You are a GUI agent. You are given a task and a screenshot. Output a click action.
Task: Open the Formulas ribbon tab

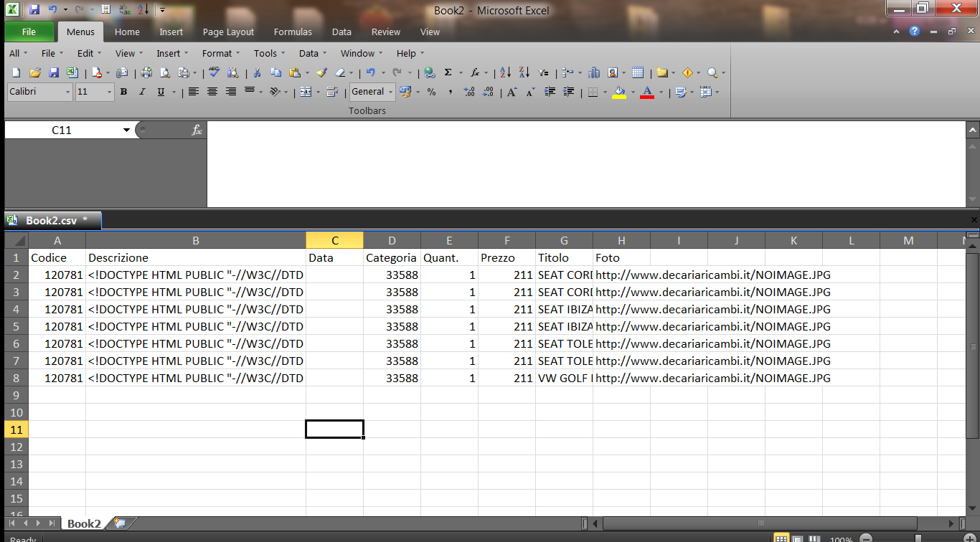293,32
